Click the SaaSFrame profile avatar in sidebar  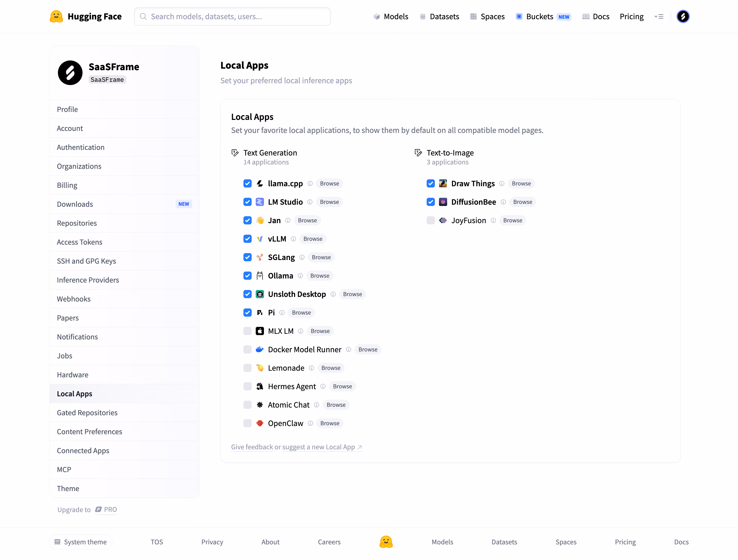click(70, 73)
